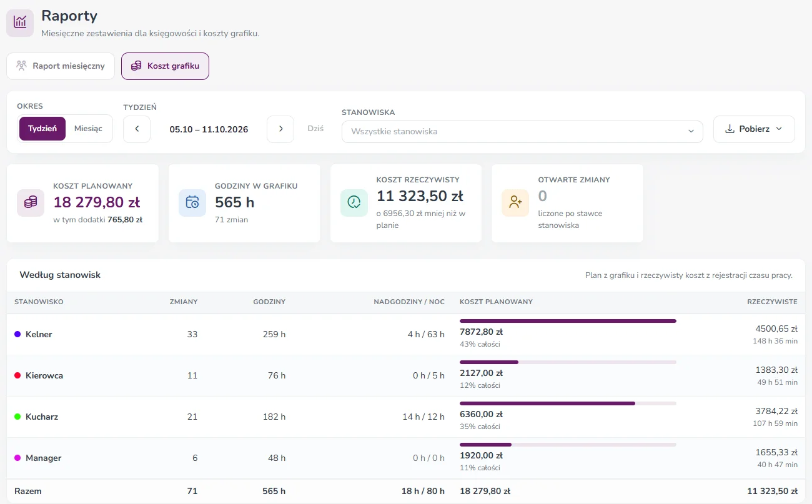Viewport: 812px width, 504px height.
Task: Click the people icon on Raport miesięczny
Action: click(x=22, y=66)
